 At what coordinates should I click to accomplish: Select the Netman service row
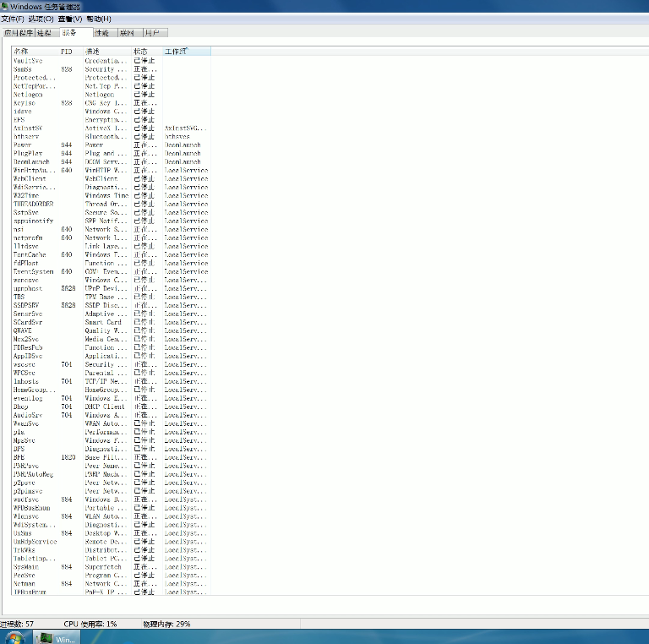[112, 584]
